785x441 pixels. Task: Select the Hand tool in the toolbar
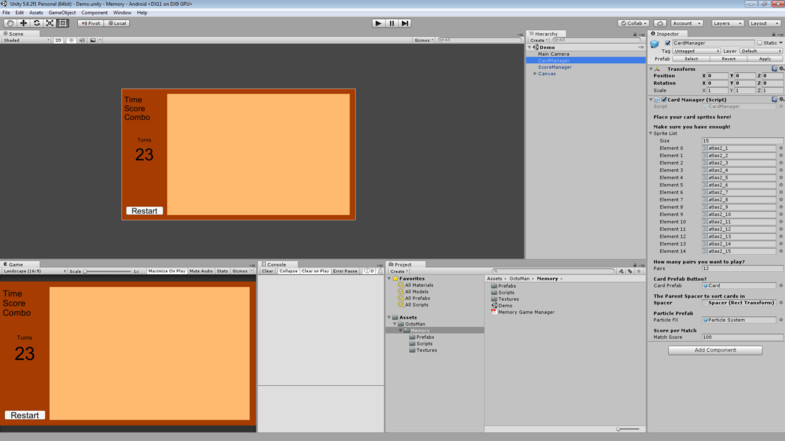click(10, 23)
